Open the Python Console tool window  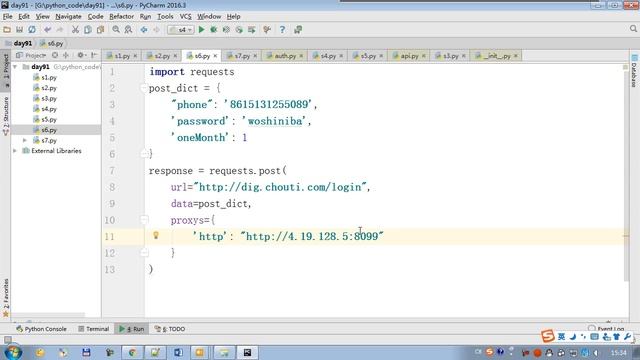(41, 329)
